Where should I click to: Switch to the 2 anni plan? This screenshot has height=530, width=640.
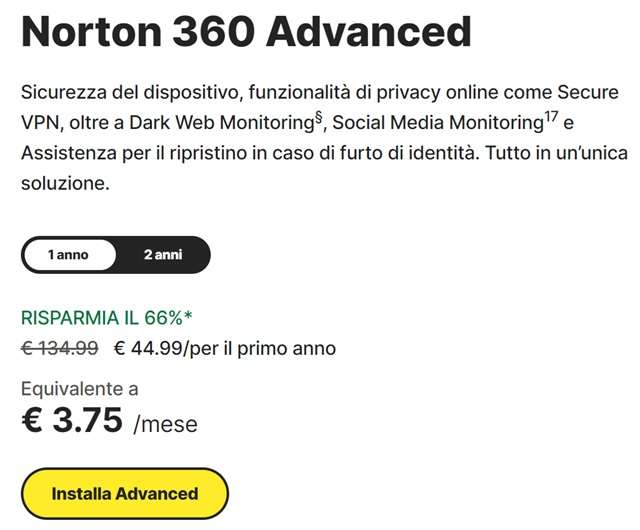pyautogui.click(x=162, y=255)
